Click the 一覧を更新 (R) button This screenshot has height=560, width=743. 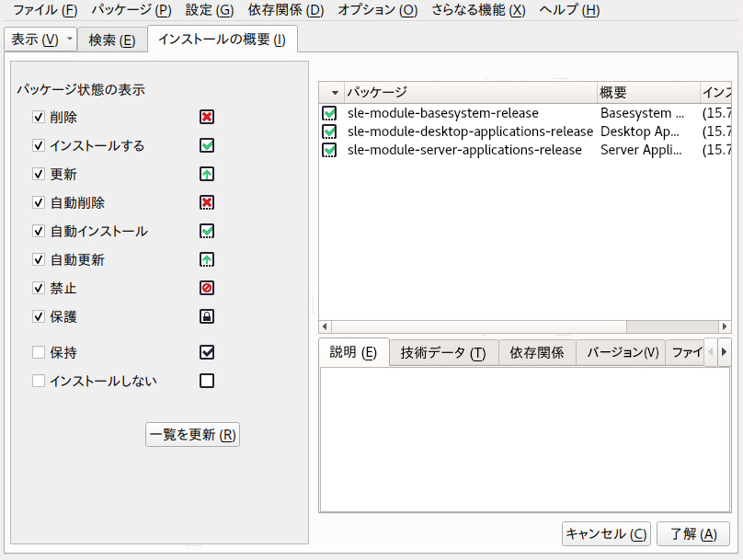(192, 434)
